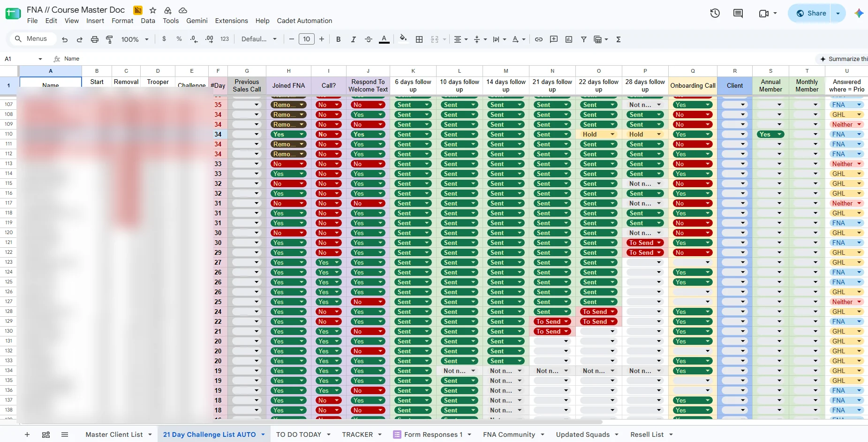Viewport: 868px width, 442px height.
Task: Toggle strikethrough formatting
Action: tap(369, 39)
